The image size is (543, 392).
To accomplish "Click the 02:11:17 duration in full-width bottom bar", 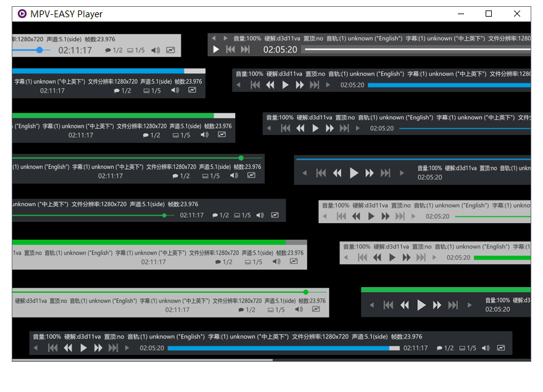I will click(415, 348).
